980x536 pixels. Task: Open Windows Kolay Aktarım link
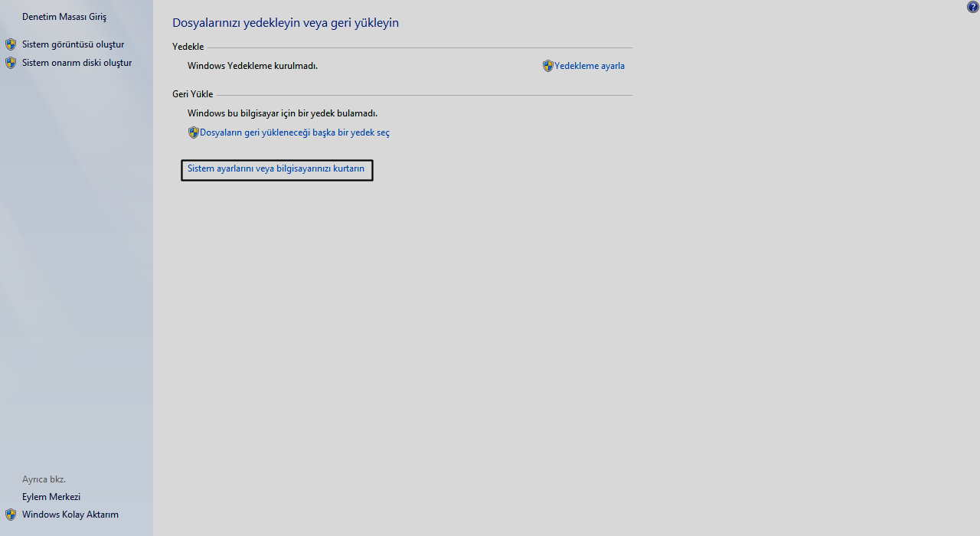[70, 515]
